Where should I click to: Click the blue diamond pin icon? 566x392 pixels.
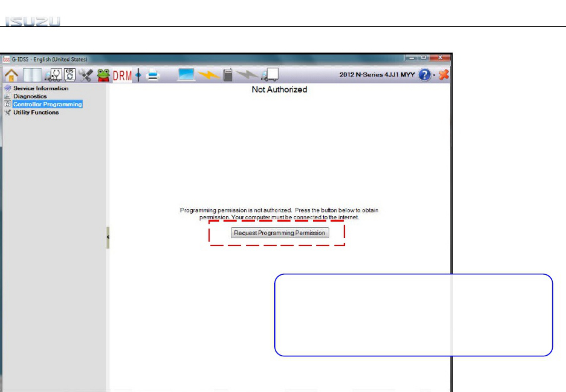click(x=138, y=75)
